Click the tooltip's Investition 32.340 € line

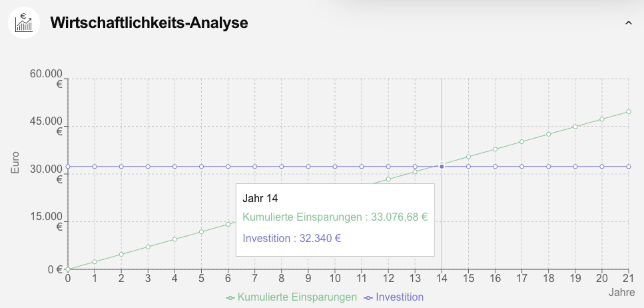click(292, 238)
